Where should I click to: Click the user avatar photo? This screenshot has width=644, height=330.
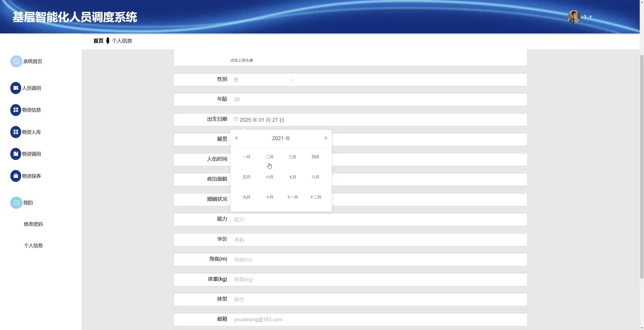click(574, 17)
